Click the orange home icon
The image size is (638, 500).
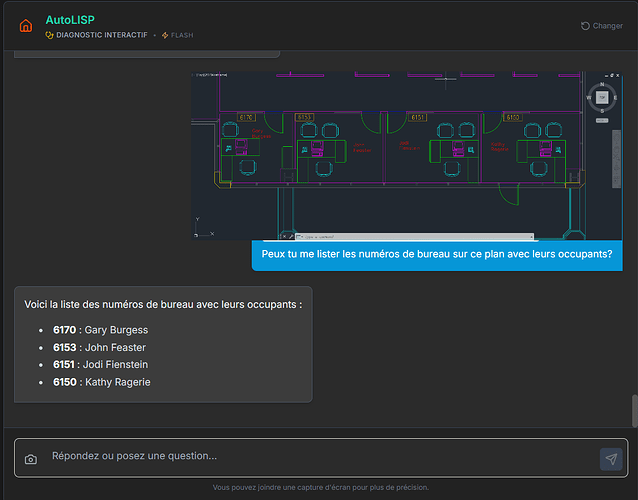coord(26,26)
